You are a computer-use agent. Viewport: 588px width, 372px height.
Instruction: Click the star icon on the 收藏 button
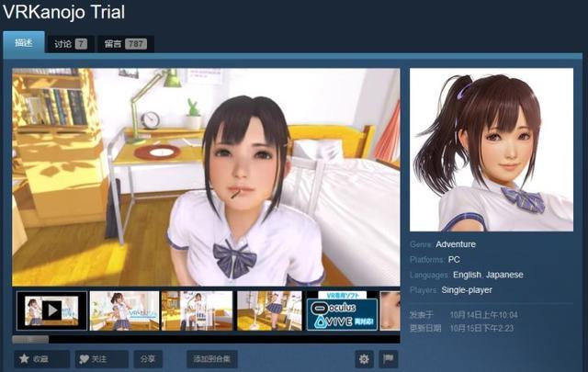point(25,359)
